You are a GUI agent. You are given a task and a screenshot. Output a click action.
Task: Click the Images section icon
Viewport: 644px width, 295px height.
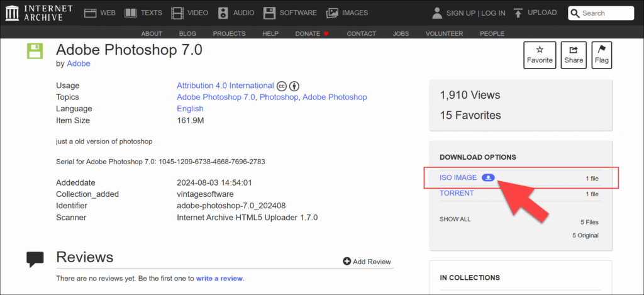[x=332, y=13]
